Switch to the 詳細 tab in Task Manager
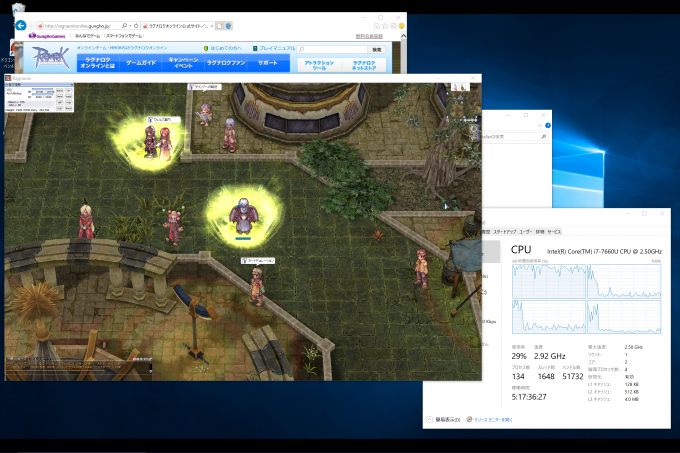The width and height of the screenshot is (680, 453). coord(540,232)
